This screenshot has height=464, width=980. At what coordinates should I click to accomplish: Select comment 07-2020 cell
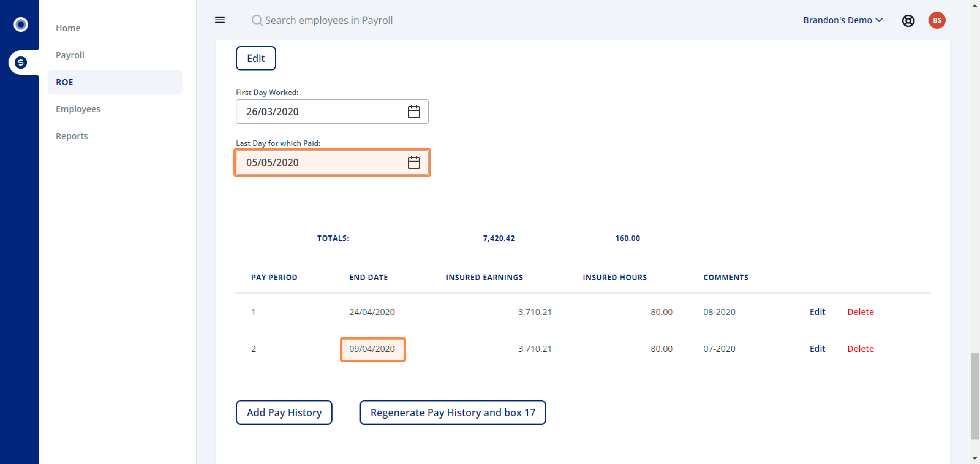coord(719,349)
